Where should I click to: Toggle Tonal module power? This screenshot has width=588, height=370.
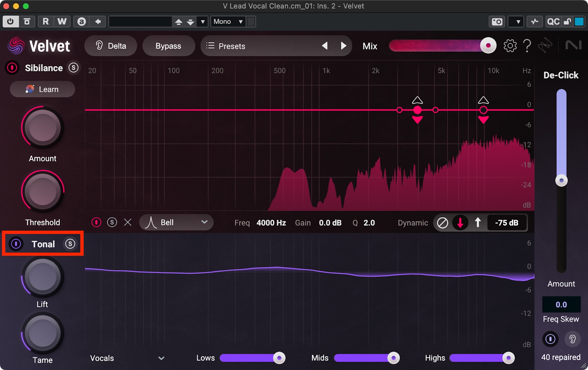tap(16, 244)
